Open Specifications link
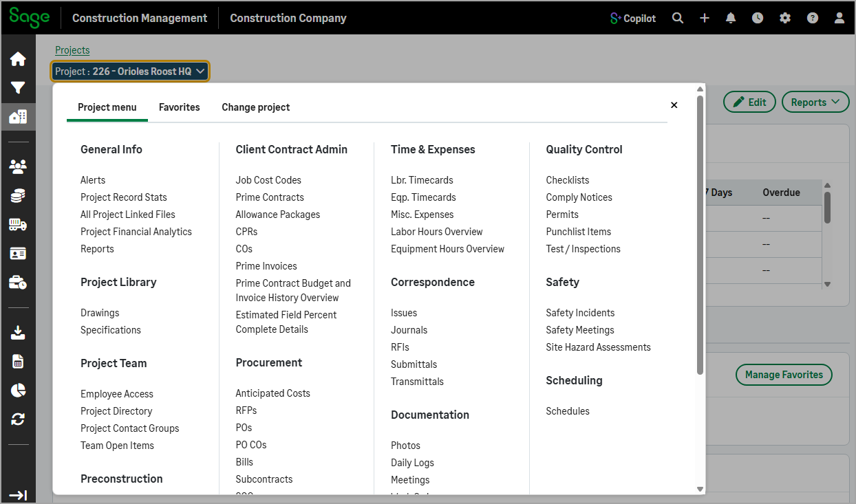The width and height of the screenshot is (856, 504). pos(111,330)
